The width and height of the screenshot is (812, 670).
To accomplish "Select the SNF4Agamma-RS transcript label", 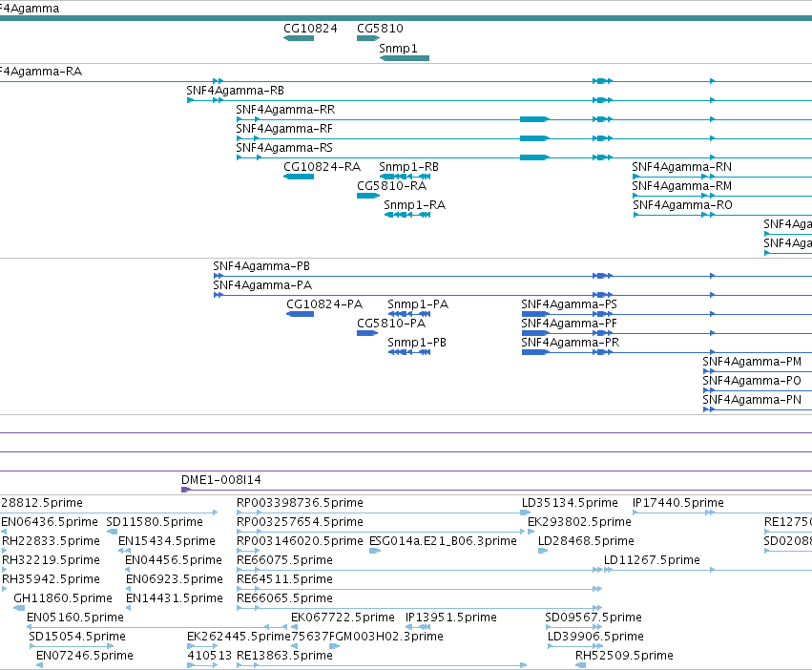I will [284, 148].
